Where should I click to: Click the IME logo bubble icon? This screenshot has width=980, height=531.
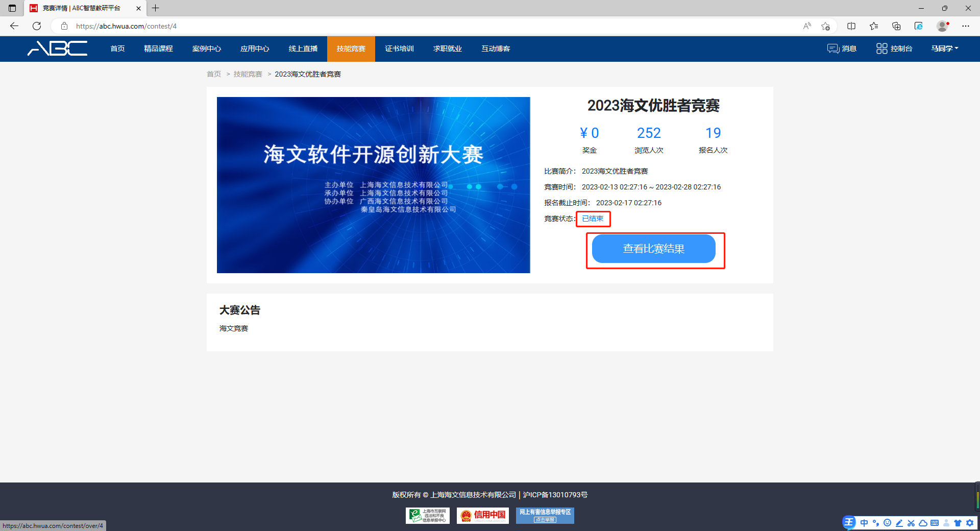849,522
